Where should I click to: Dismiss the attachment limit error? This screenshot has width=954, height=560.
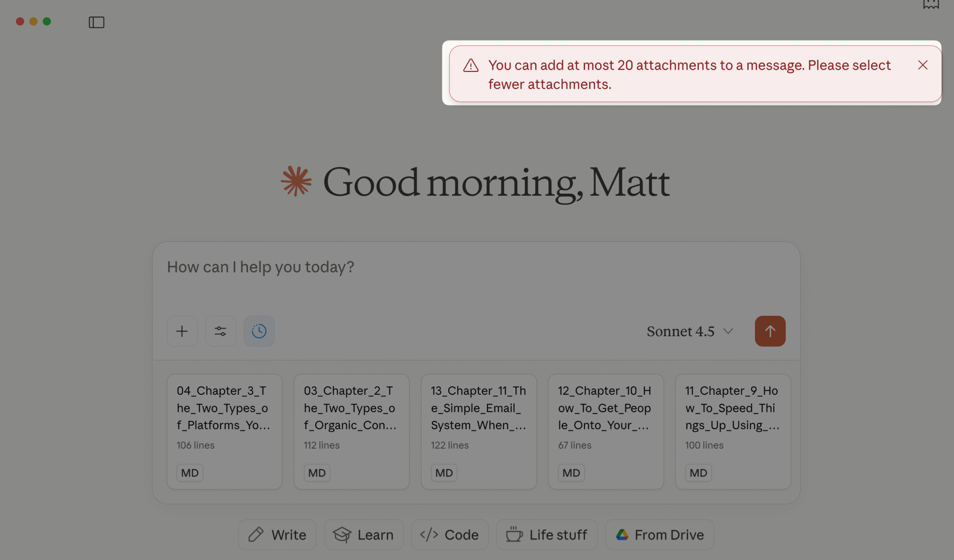tap(923, 65)
